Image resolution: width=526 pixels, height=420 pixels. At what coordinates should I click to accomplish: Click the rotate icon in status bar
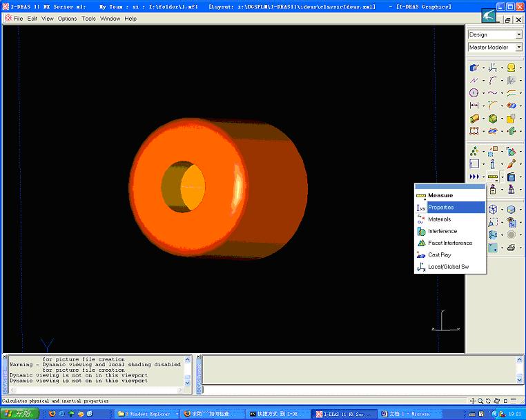489,401
